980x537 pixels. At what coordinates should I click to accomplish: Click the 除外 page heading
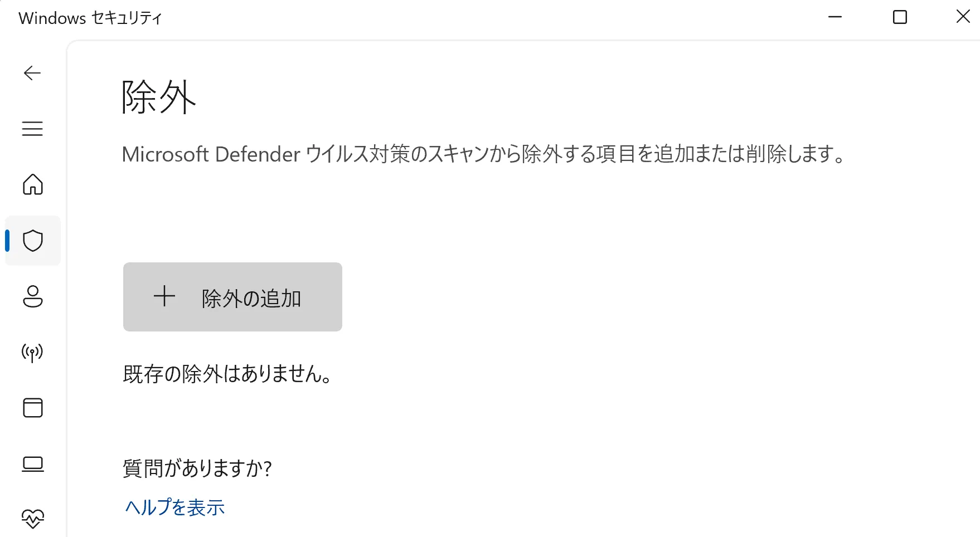tap(157, 98)
